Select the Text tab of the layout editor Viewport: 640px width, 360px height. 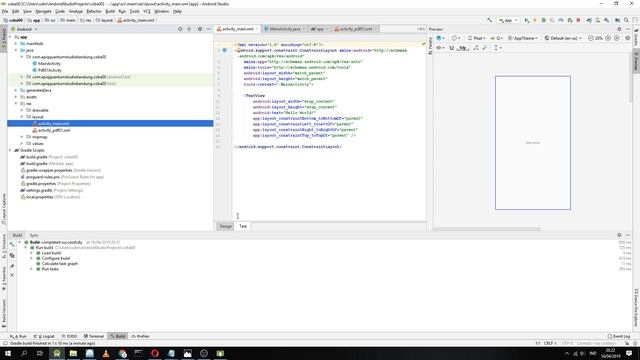243,226
